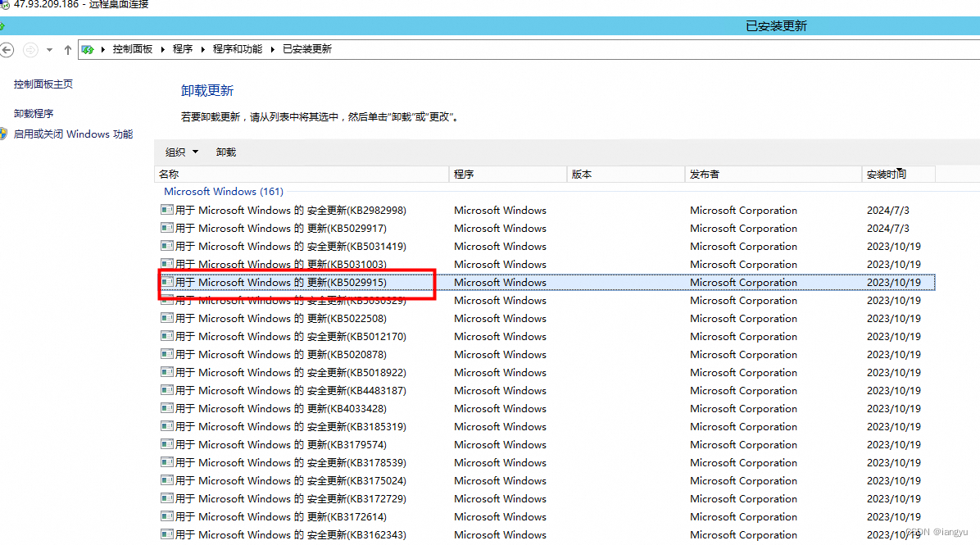Select the update KB5029917 name
Screen dimensions: 980x545
pos(280,228)
